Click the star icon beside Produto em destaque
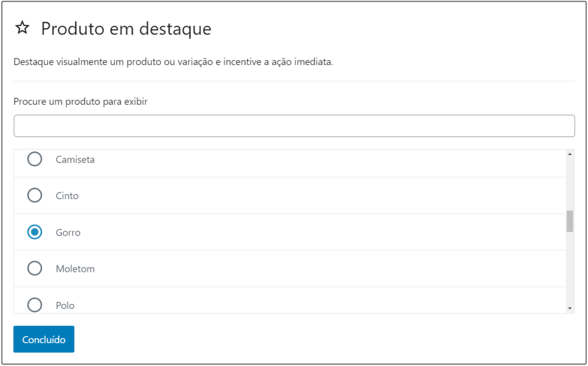The height and width of the screenshot is (366, 588). tap(22, 28)
